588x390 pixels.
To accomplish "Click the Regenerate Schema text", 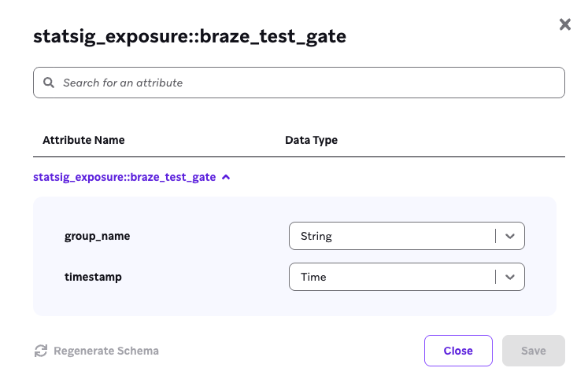I will pyautogui.click(x=106, y=351).
